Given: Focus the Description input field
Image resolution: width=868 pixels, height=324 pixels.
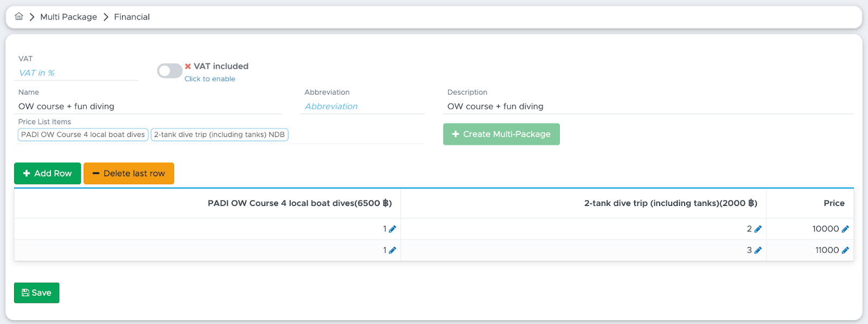Looking at the screenshot, I should click(x=648, y=107).
